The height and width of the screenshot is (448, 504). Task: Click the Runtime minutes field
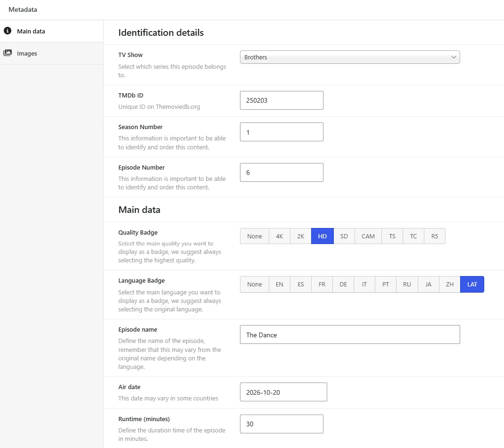point(281,424)
